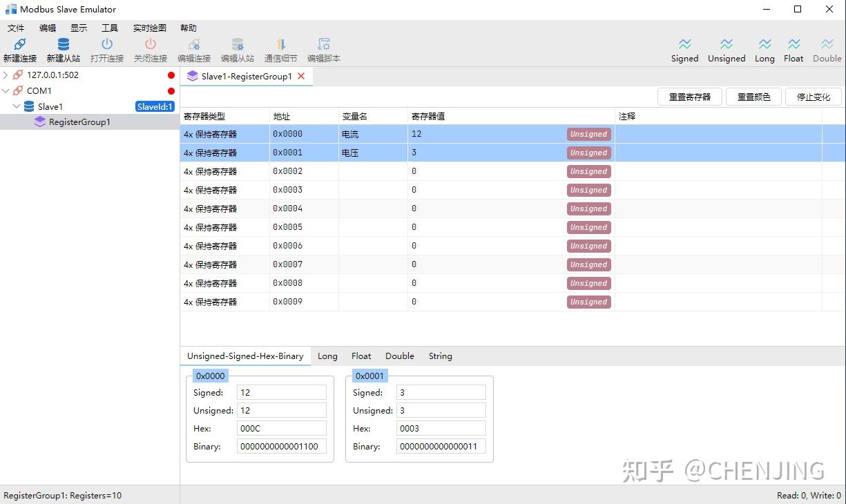Select the 编辑连接 (edit connection) icon
This screenshot has width=846, height=504.
click(x=193, y=48)
